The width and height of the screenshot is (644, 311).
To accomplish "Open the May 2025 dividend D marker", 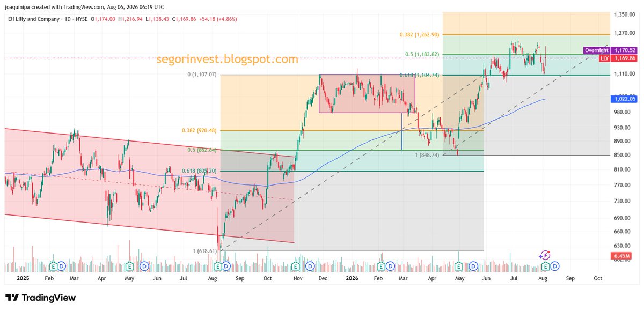I will pos(144,266).
